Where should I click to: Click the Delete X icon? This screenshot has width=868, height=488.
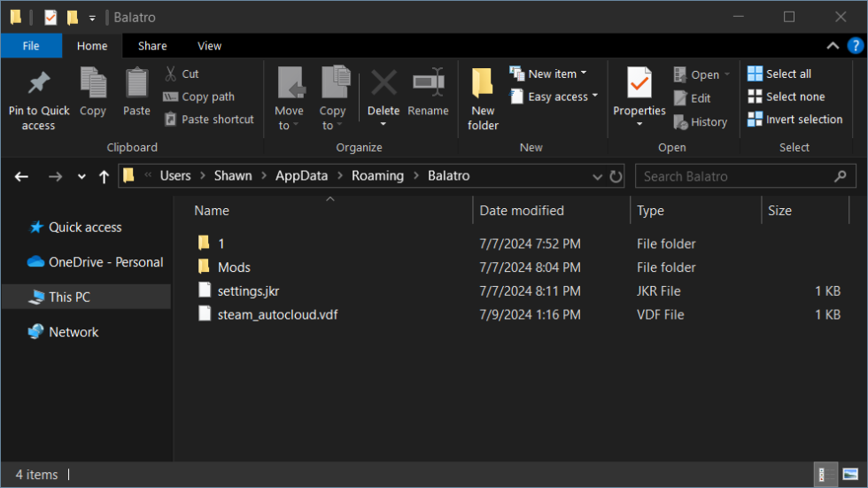pyautogui.click(x=384, y=85)
